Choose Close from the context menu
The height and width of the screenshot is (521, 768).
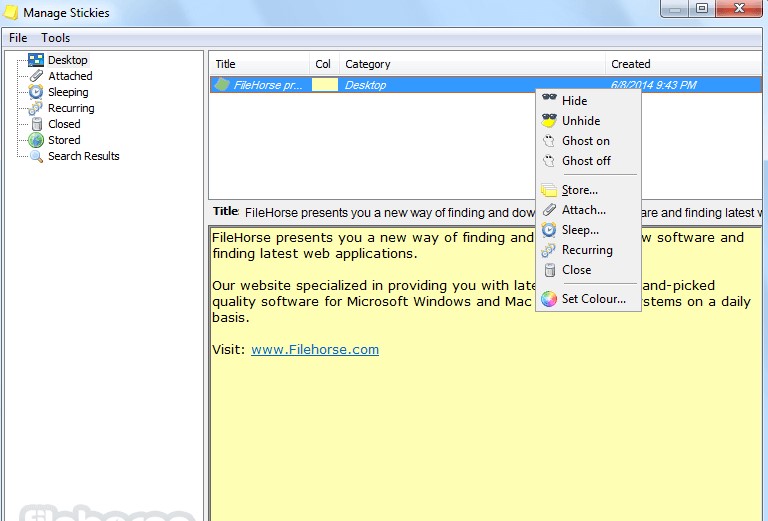tap(588, 270)
